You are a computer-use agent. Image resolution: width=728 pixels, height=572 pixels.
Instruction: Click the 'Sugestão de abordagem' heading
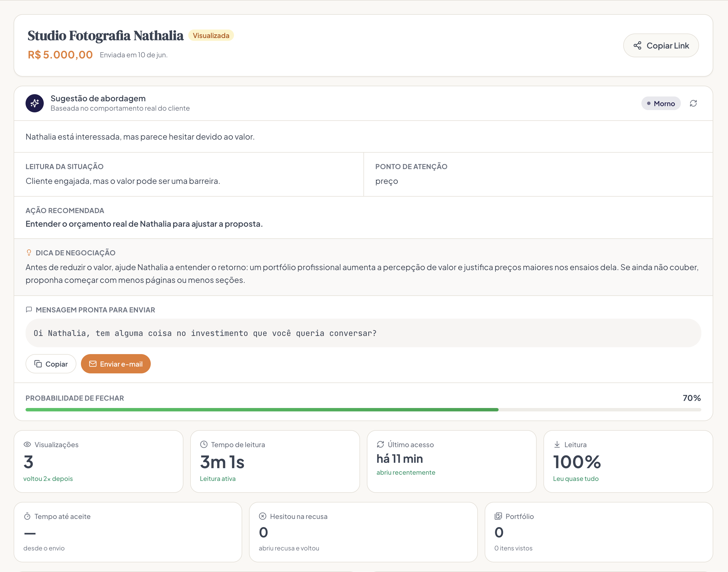point(98,98)
